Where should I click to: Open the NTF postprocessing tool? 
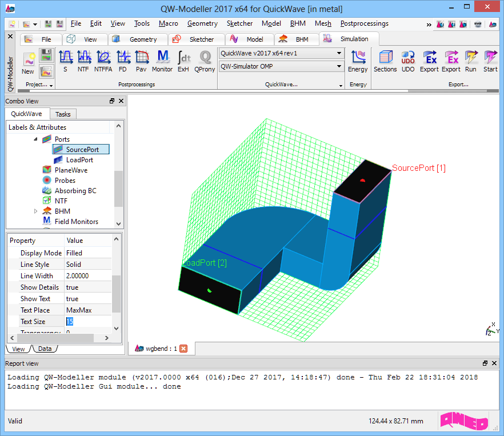83,61
